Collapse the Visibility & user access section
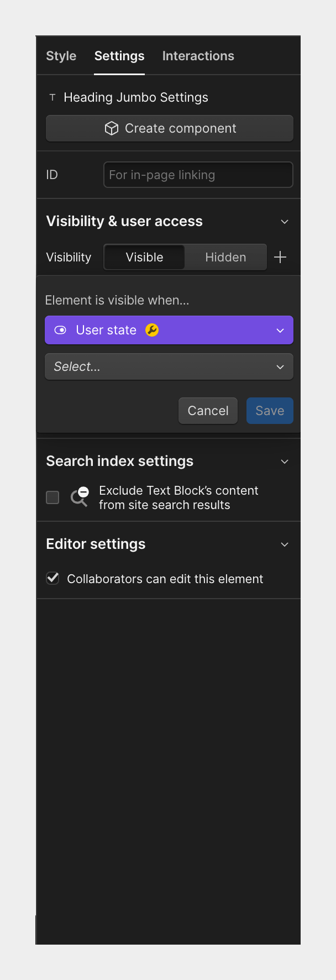The height and width of the screenshot is (980, 336). (284, 221)
